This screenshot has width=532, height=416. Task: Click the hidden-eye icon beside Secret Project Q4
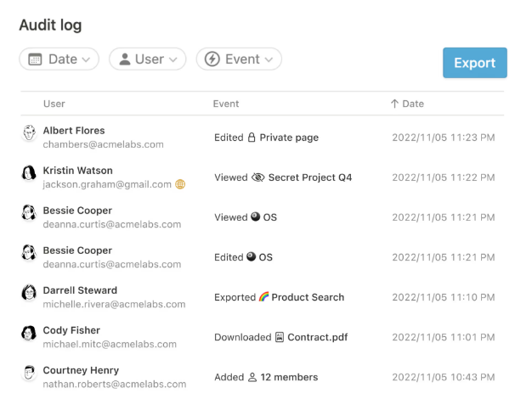pos(258,177)
